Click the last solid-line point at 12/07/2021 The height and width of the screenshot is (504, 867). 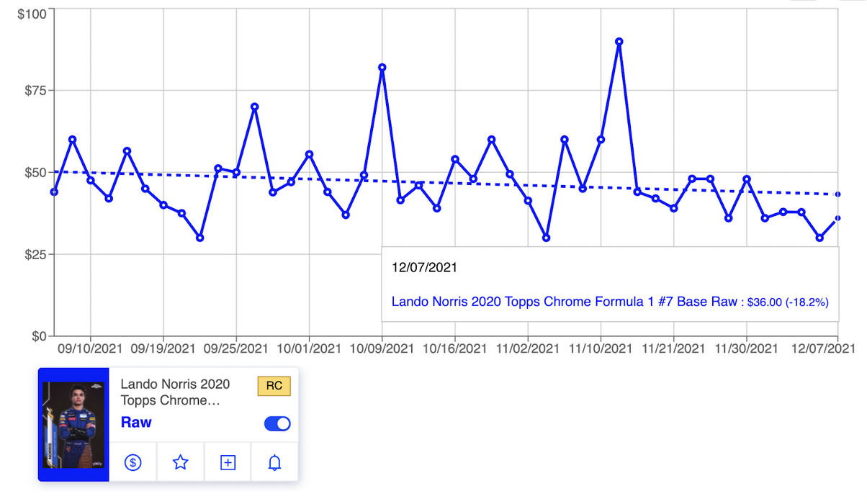837,218
